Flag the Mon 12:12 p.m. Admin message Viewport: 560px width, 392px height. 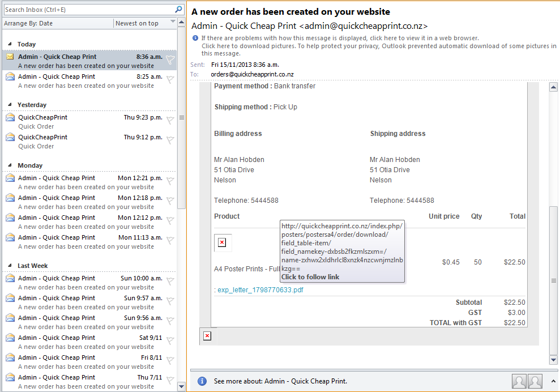[170, 220]
